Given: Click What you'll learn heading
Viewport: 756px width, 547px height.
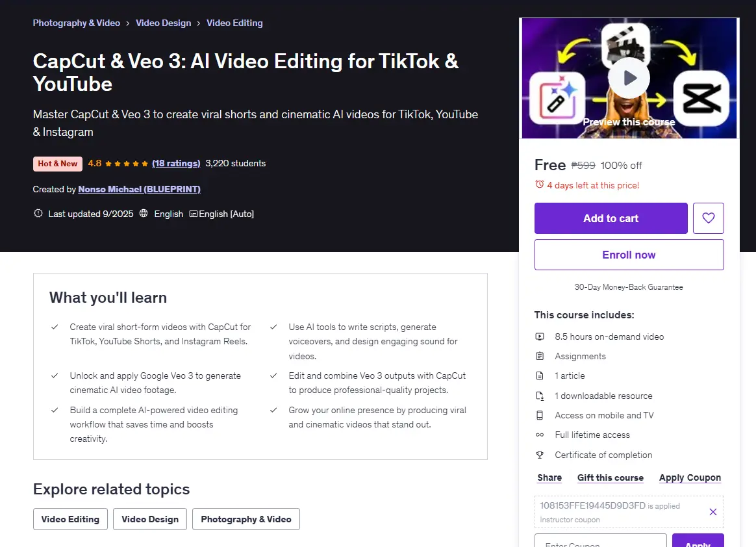Looking at the screenshot, I should (x=108, y=298).
